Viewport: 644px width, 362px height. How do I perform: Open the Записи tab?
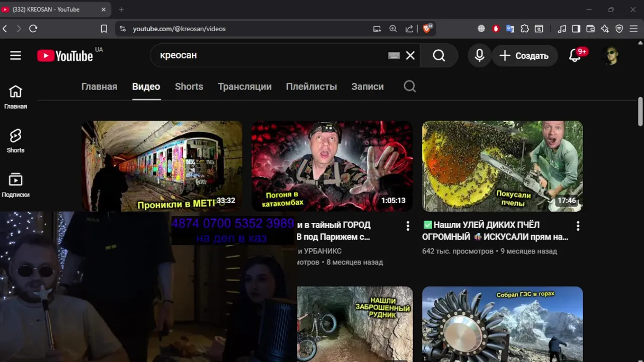pos(367,86)
